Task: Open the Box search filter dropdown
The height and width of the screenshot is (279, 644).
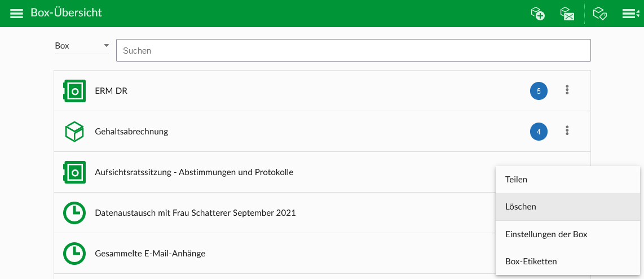Action: tap(82, 46)
